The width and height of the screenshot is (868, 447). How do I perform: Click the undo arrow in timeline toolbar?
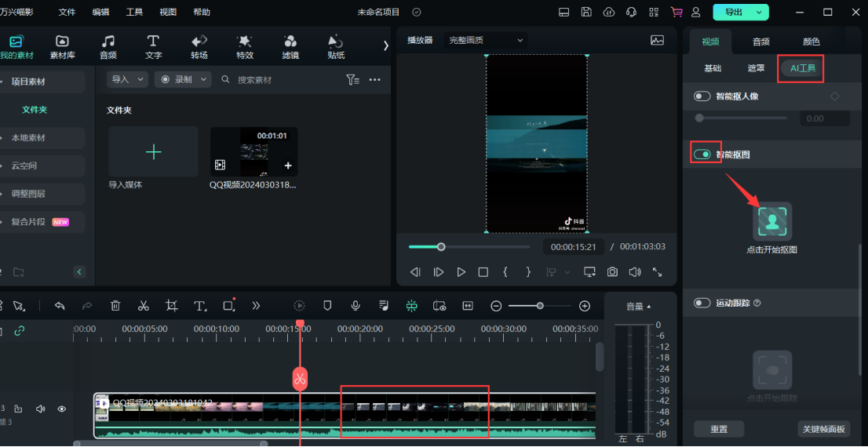(x=60, y=306)
